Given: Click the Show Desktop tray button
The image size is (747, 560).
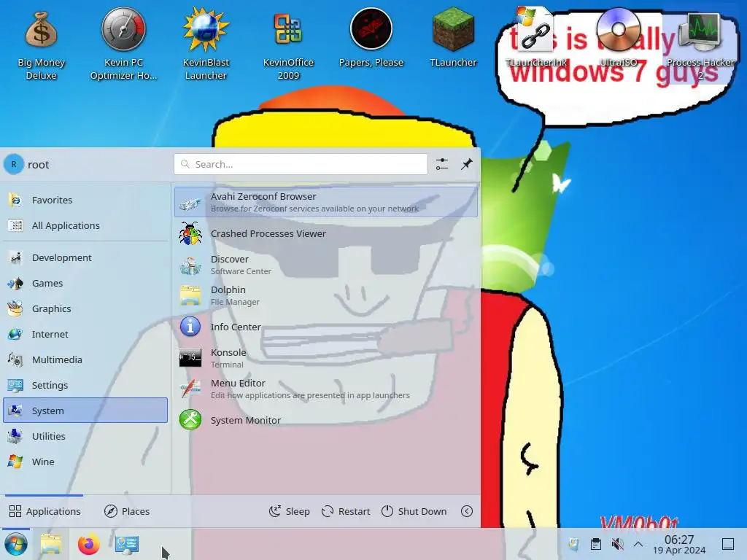Looking at the screenshot, I should pos(728,544).
